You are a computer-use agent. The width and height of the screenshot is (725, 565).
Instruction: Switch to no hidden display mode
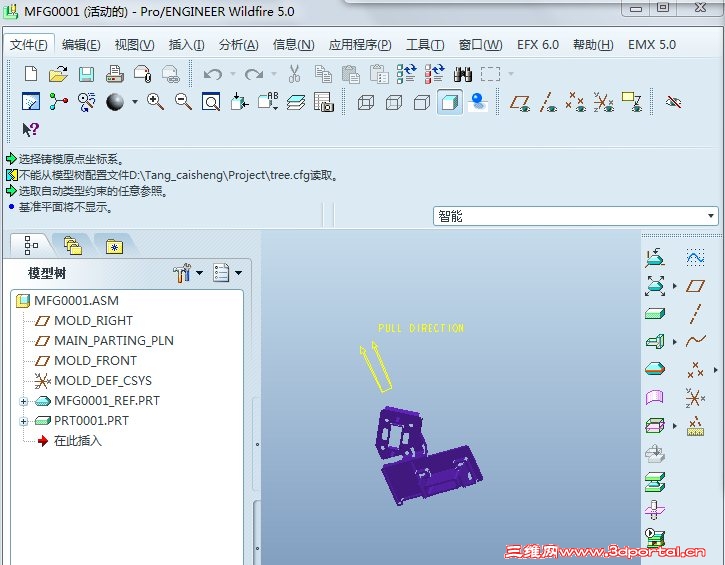(x=422, y=102)
